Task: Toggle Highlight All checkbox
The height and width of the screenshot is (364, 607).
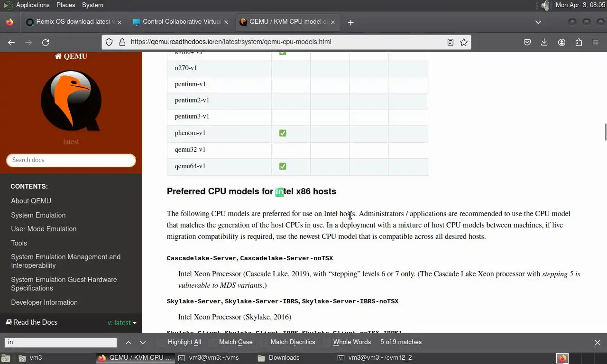Action: [x=162, y=342]
